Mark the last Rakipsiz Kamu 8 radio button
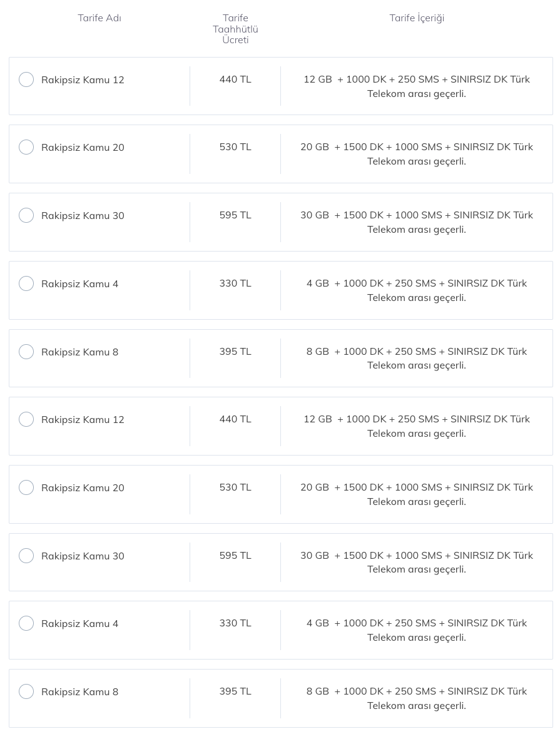Screen dimensions: 560x734 26,691
